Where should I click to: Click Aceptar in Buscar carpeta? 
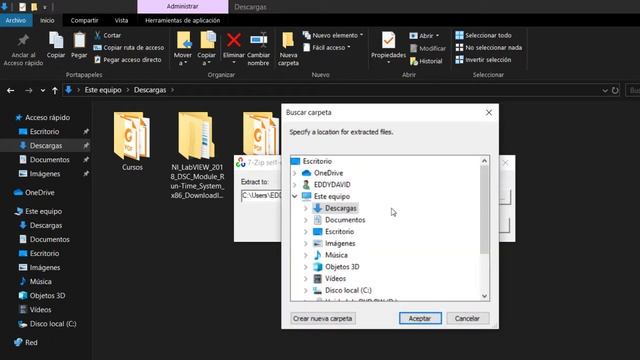pos(420,318)
